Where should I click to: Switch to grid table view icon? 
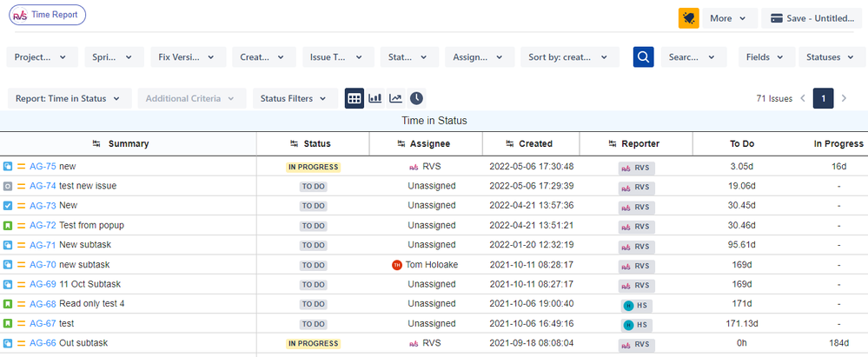(354, 98)
